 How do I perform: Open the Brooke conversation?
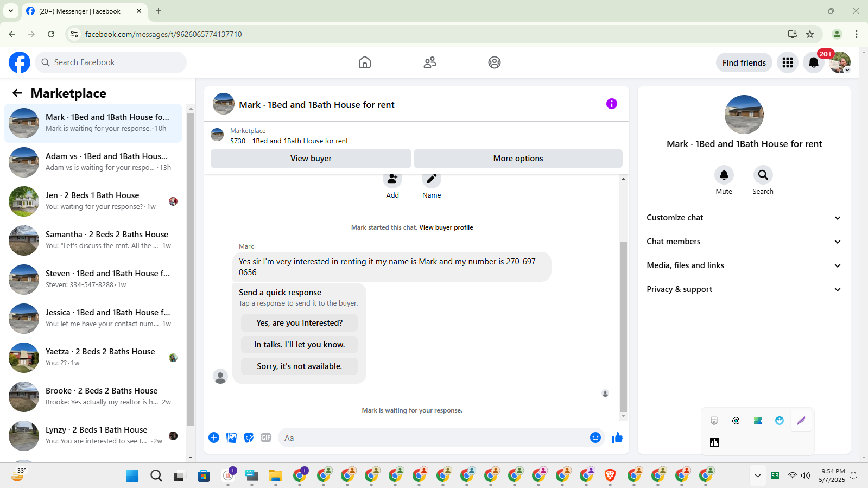93,397
